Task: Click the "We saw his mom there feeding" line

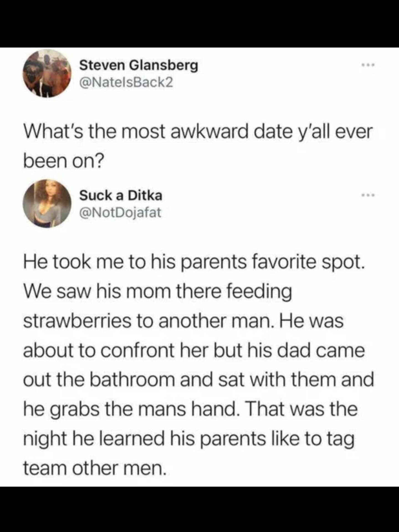Action: pyautogui.click(x=157, y=291)
